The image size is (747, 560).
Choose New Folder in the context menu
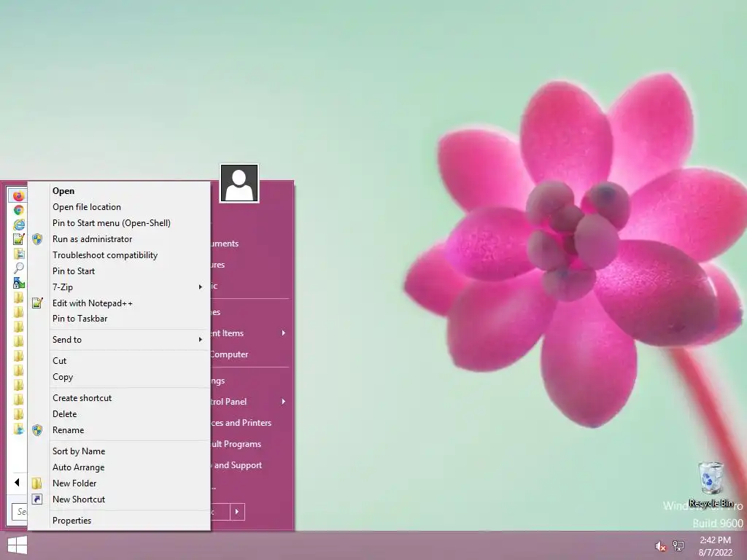119,483
